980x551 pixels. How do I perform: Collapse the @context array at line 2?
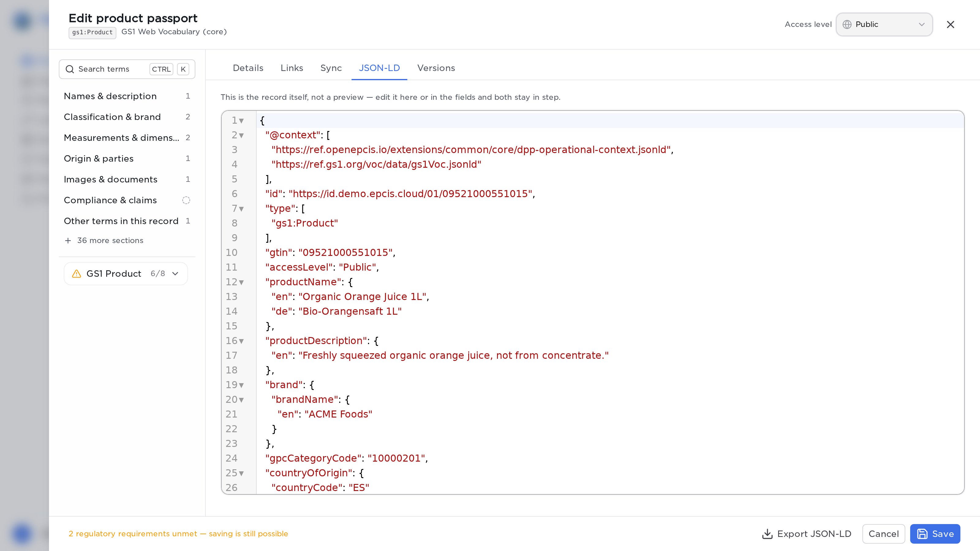pos(241,135)
